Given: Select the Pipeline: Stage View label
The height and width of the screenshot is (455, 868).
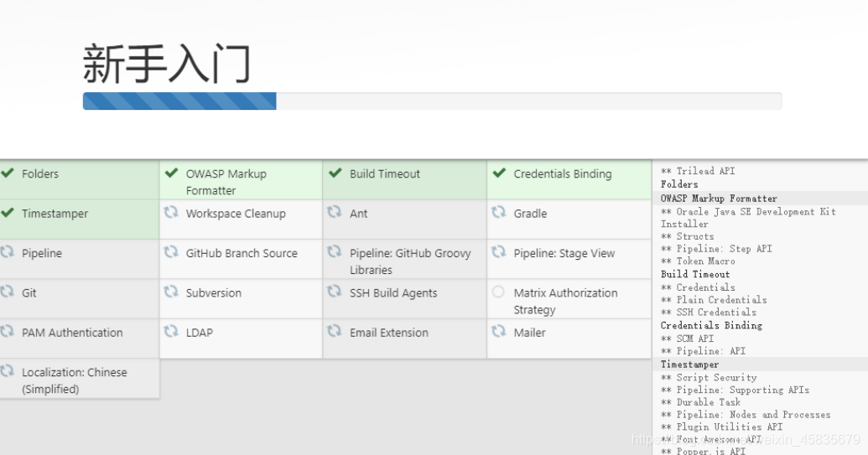Looking at the screenshot, I should (564, 253).
